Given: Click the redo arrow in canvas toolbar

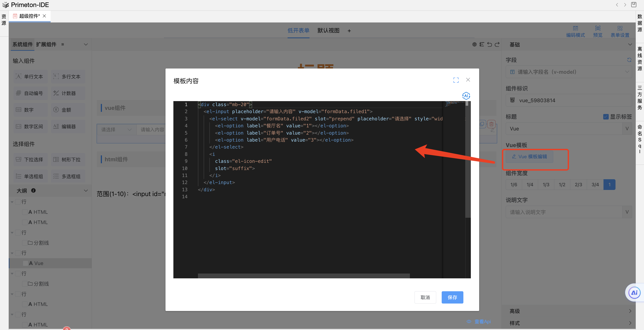Looking at the screenshot, I should pyautogui.click(x=497, y=44).
